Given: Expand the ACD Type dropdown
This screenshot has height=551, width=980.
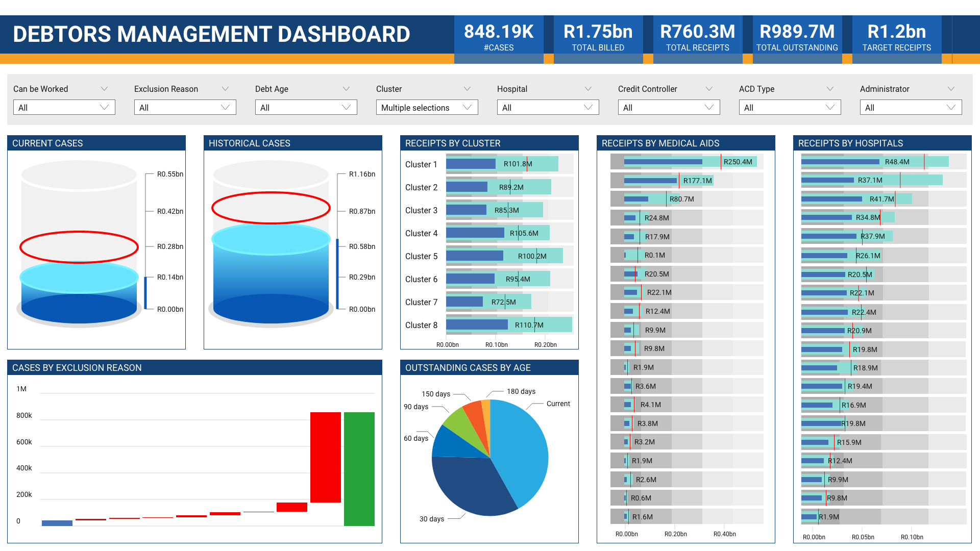Looking at the screenshot, I should [790, 107].
